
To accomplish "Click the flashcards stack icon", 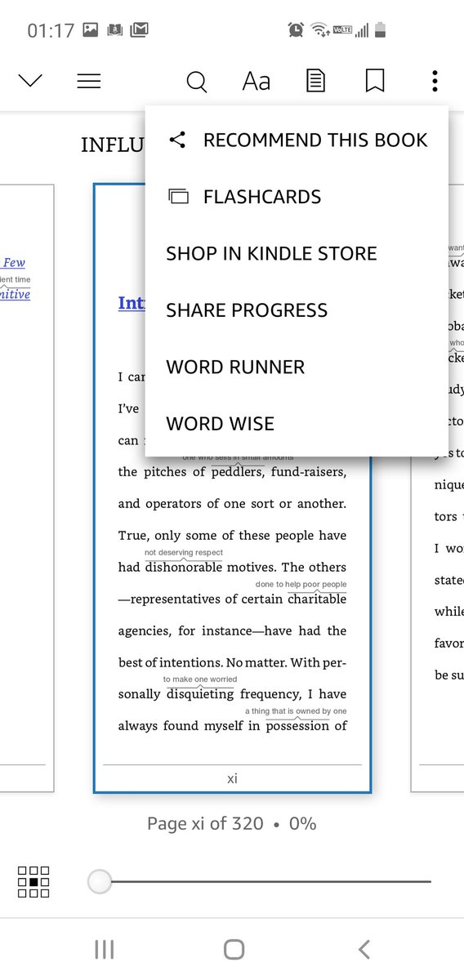I will coord(178,197).
